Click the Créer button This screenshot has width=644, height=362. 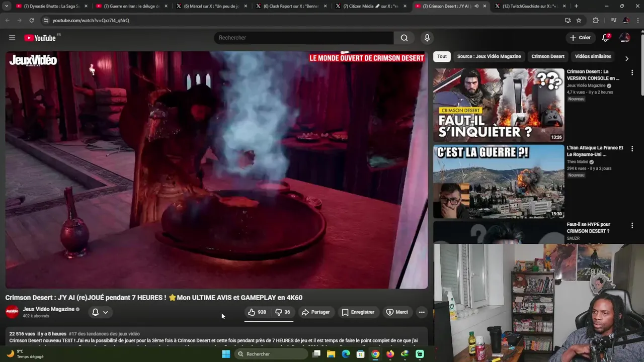pos(580,38)
